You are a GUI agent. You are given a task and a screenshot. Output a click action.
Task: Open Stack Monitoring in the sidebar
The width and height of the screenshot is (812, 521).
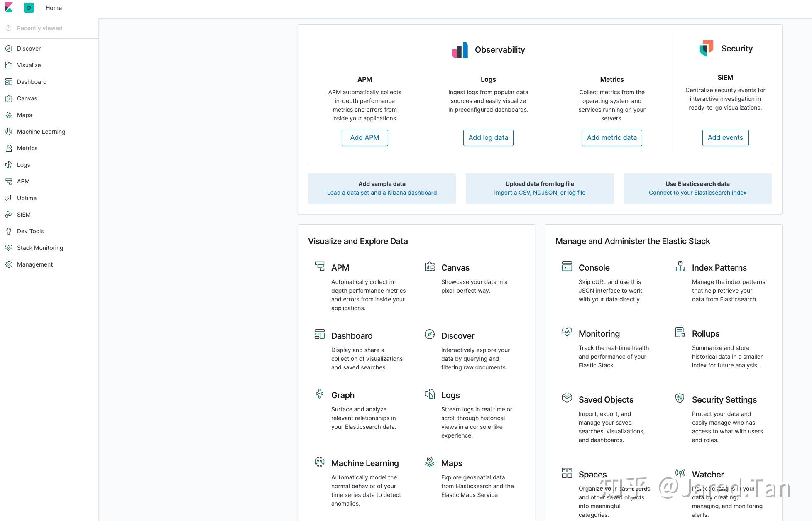(x=40, y=248)
